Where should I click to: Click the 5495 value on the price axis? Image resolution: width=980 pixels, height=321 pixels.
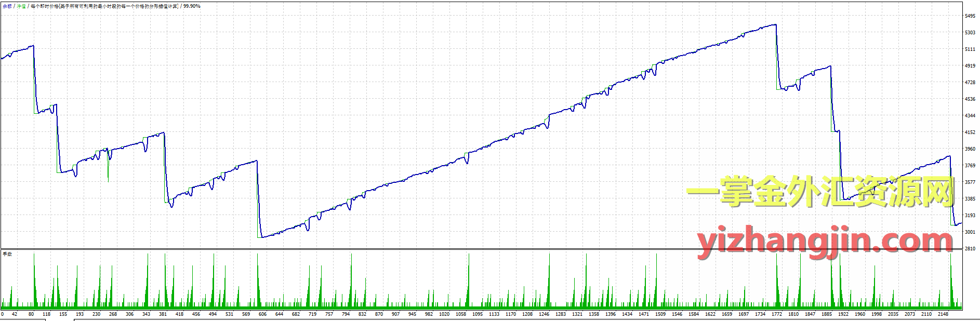tap(970, 16)
